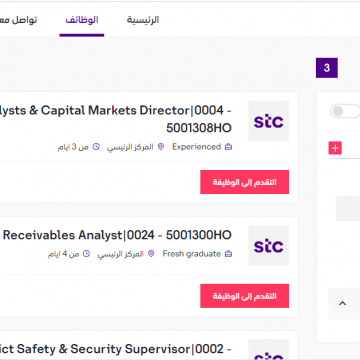Click clock icon beside 'من 3 ايام'
The width and height of the screenshot is (360, 360).
click(x=96, y=147)
